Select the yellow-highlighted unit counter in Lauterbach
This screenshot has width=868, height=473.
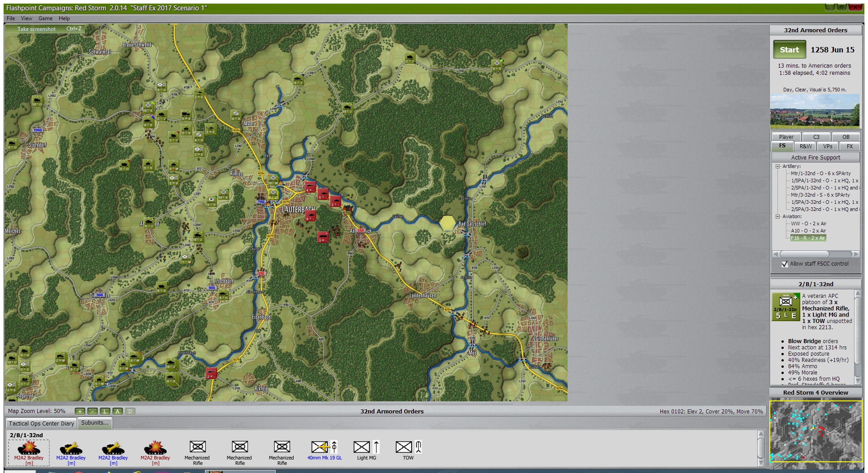[273, 193]
